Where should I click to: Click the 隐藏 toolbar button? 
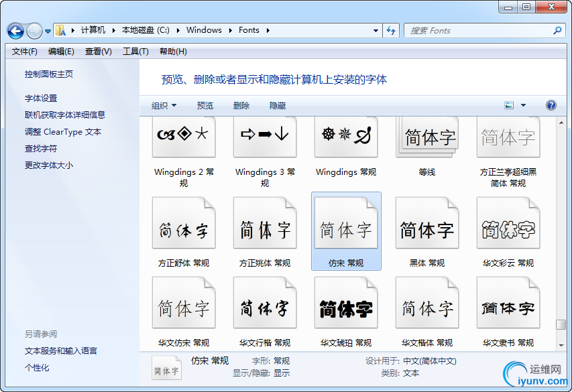(278, 106)
